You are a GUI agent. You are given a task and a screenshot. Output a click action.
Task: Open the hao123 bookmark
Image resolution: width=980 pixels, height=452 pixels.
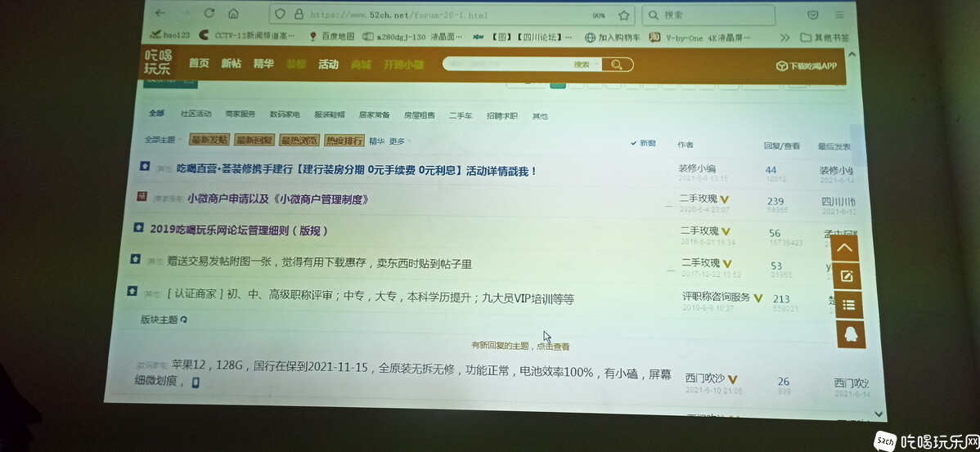(x=169, y=35)
